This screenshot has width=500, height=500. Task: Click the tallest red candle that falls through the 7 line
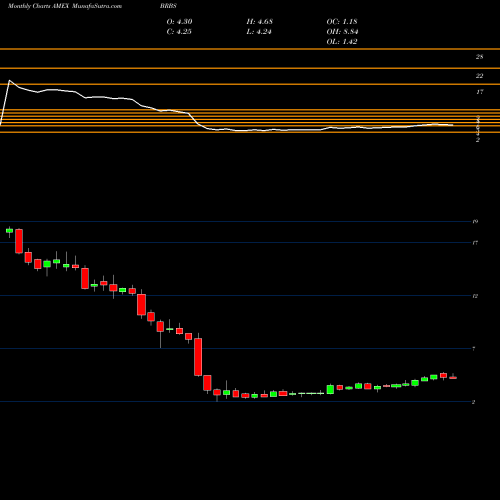[x=198, y=357]
